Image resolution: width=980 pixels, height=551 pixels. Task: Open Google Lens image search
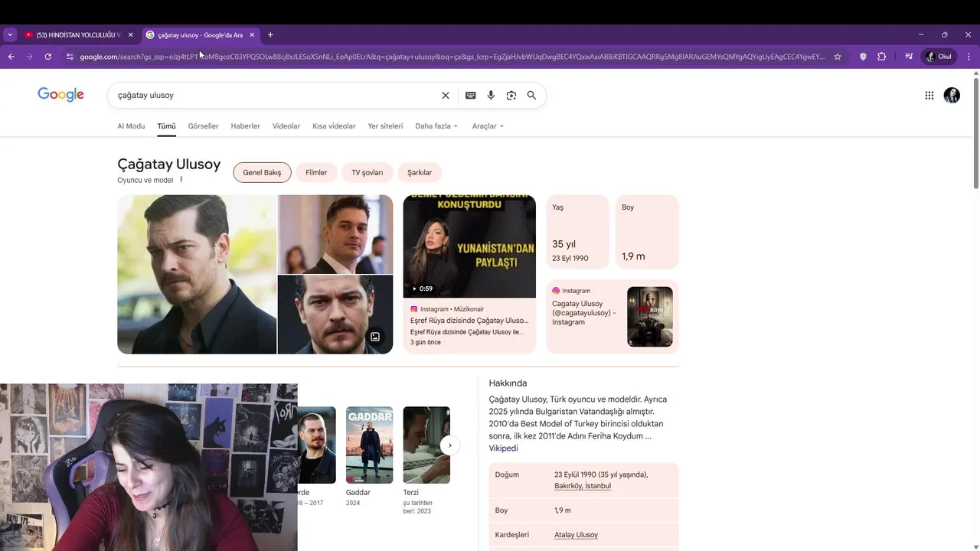click(511, 96)
